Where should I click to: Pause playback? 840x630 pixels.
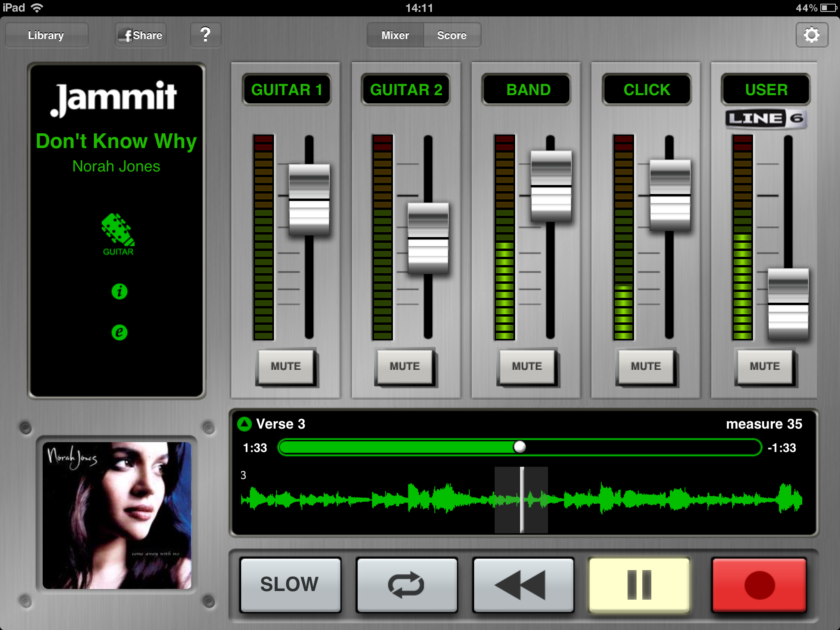click(x=639, y=584)
